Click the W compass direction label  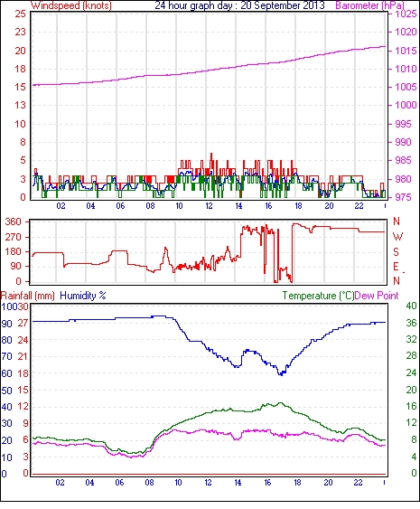[397, 237]
